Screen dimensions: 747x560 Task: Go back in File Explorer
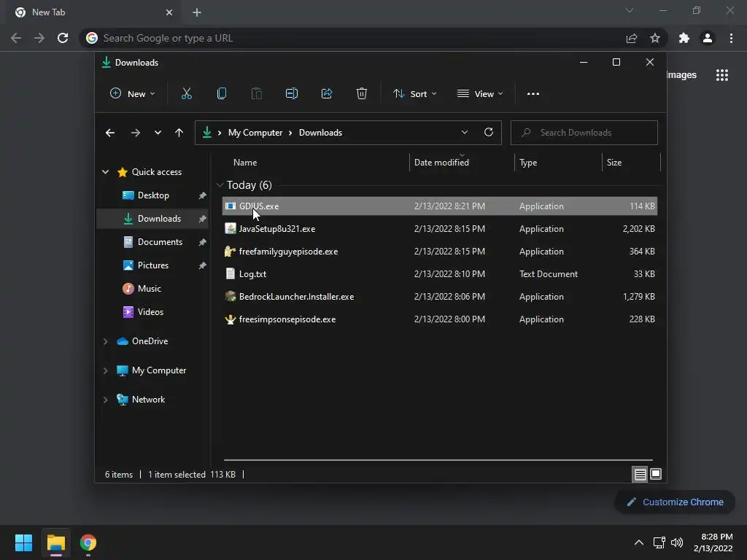[x=110, y=133]
